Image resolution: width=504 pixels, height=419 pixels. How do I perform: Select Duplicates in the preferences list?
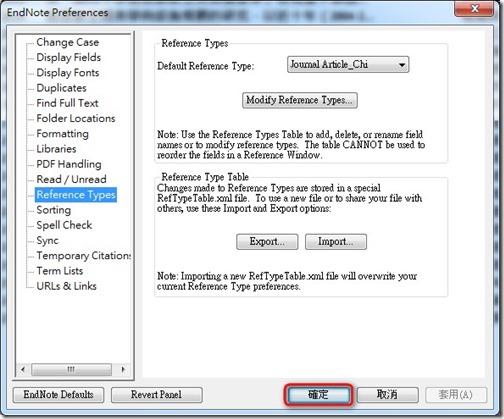61,88
